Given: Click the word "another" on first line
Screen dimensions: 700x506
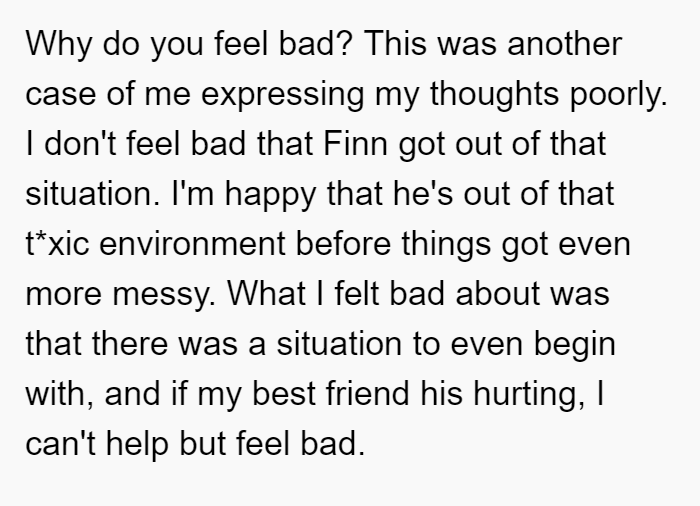Looking at the screenshot, I should (x=565, y=44).
